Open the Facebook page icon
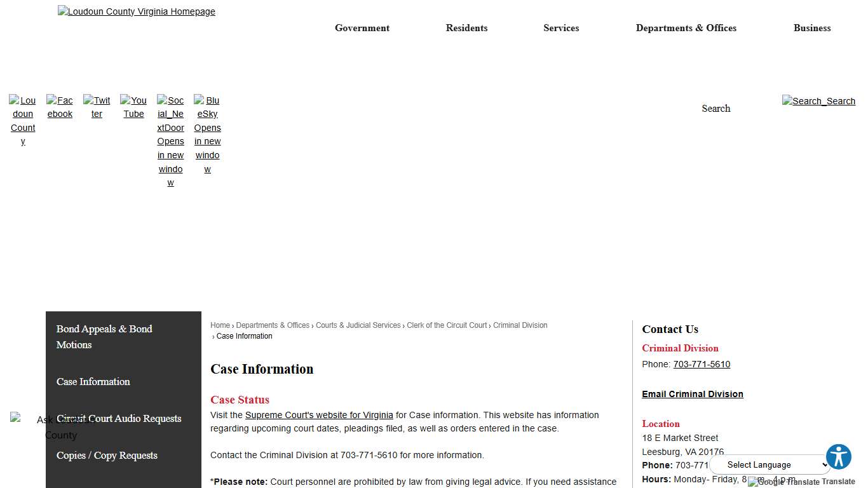868x488 pixels. (60, 107)
